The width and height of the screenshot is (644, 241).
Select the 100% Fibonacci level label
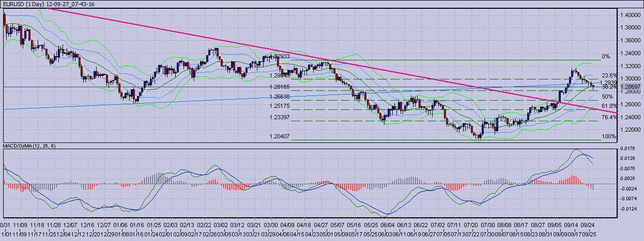pyautogui.click(x=608, y=137)
